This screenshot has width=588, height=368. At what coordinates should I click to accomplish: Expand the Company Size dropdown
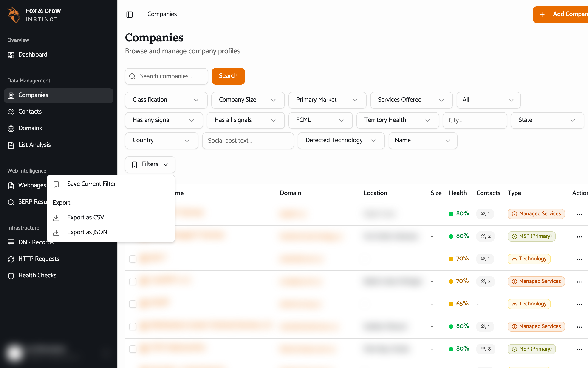coord(248,100)
